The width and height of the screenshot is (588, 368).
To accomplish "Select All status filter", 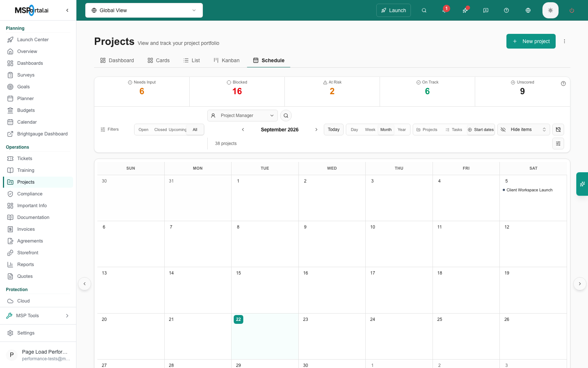I will click(x=195, y=130).
